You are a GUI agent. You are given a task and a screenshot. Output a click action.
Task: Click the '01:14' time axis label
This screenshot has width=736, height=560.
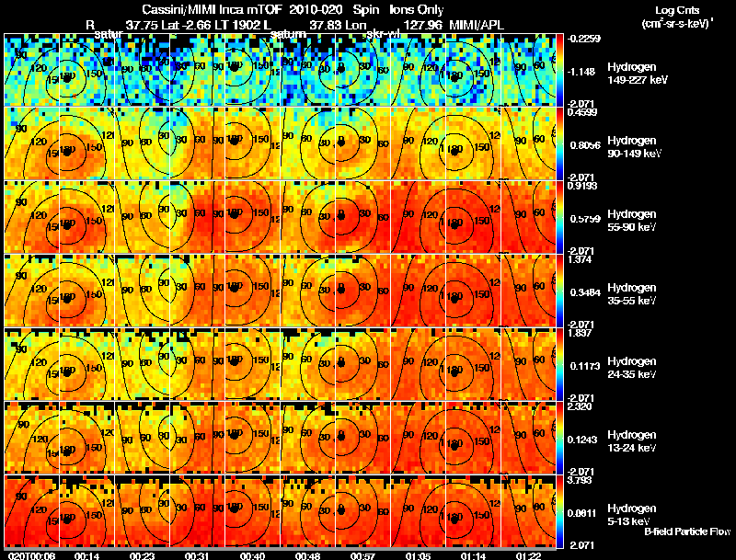coord(473,555)
